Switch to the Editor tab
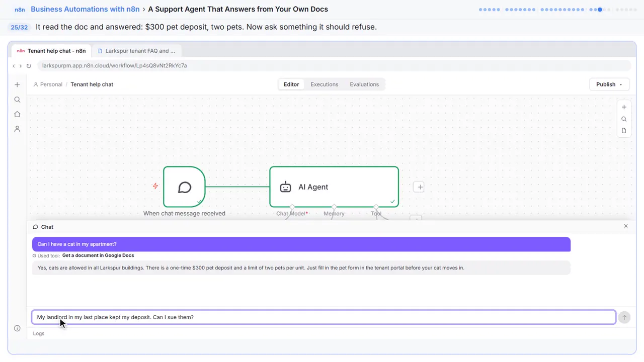This screenshot has width=644, height=362. click(x=291, y=84)
